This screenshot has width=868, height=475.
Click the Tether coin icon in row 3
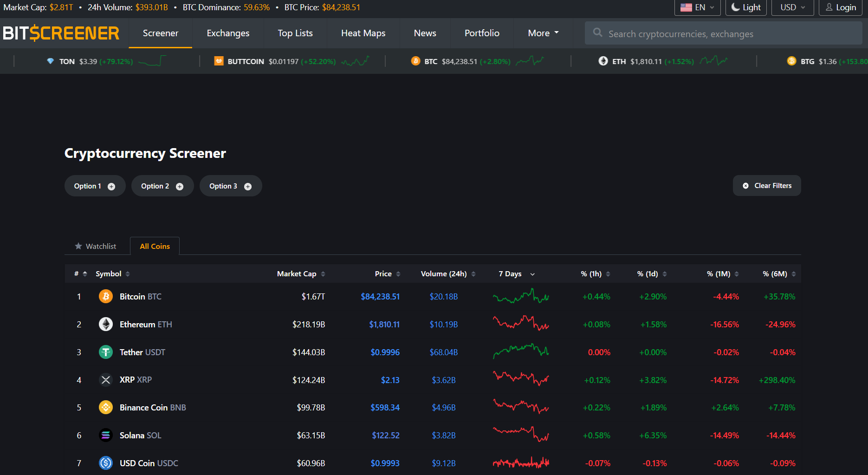106,352
